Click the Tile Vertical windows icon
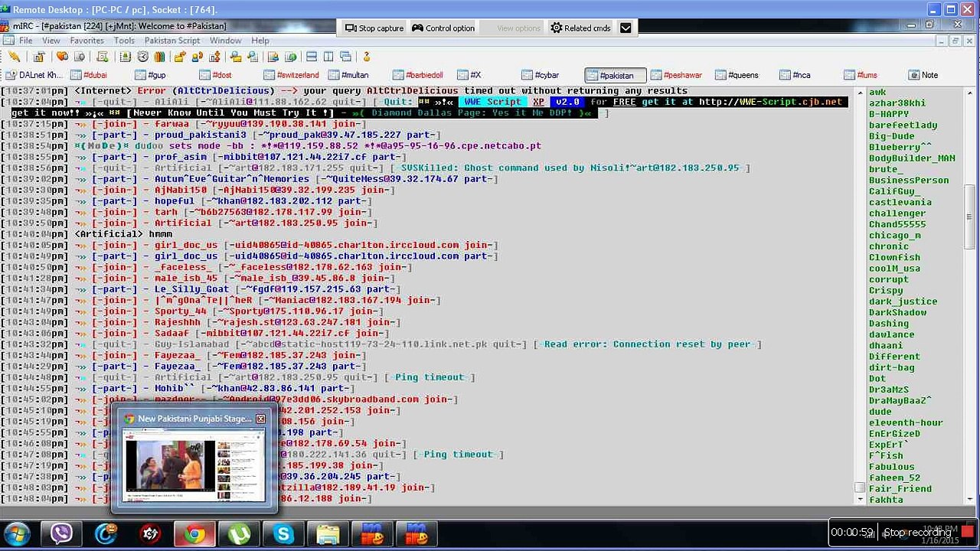Image resolution: width=980 pixels, height=551 pixels. click(x=328, y=57)
